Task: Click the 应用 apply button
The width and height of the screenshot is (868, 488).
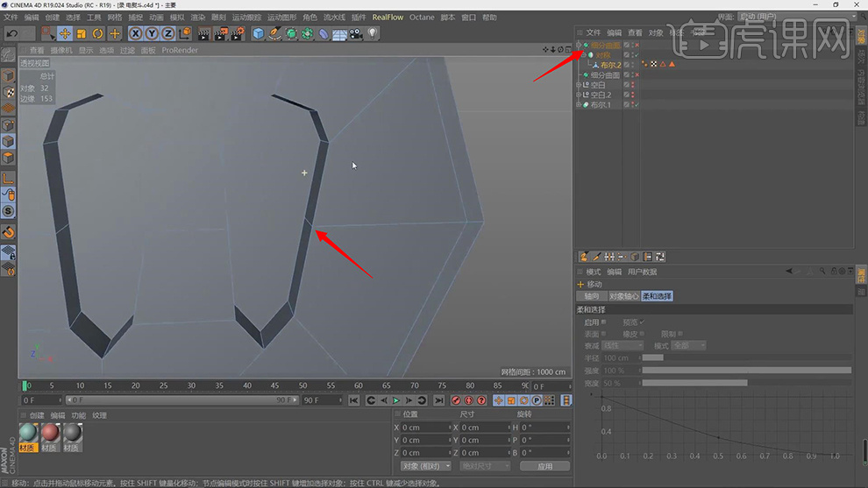Action: point(544,466)
